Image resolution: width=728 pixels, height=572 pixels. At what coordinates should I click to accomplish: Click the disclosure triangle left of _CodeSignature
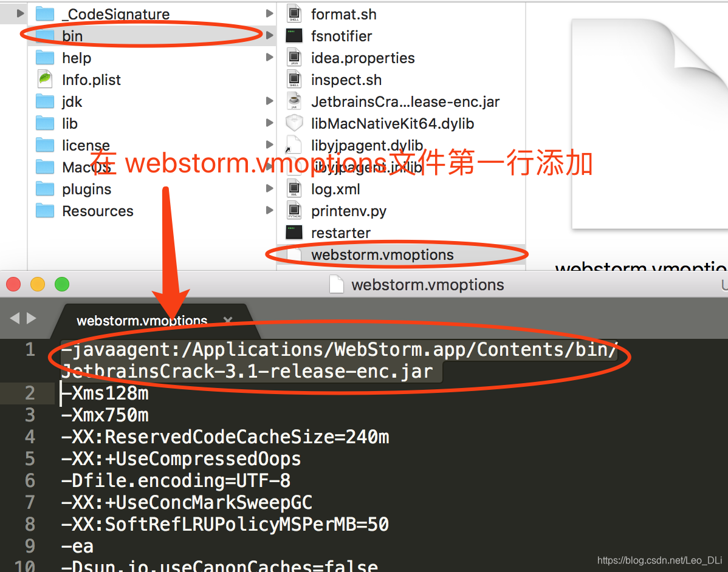tap(20, 13)
